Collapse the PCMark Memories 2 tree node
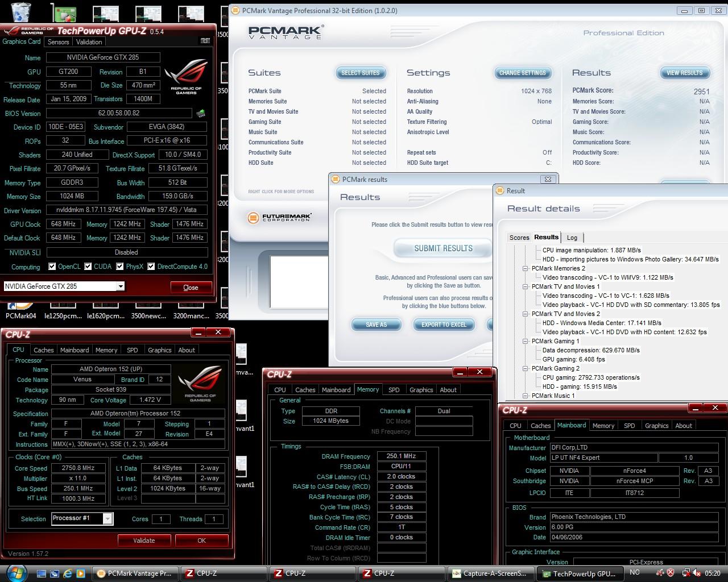Image resolution: width=728 pixels, height=582 pixels. tap(526, 268)
